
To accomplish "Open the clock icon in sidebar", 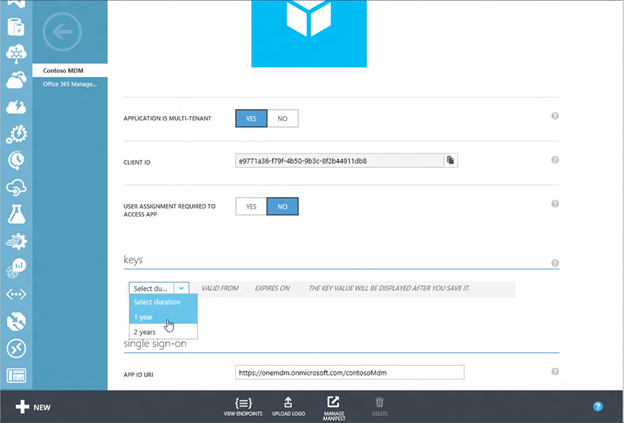I will 17,159.
